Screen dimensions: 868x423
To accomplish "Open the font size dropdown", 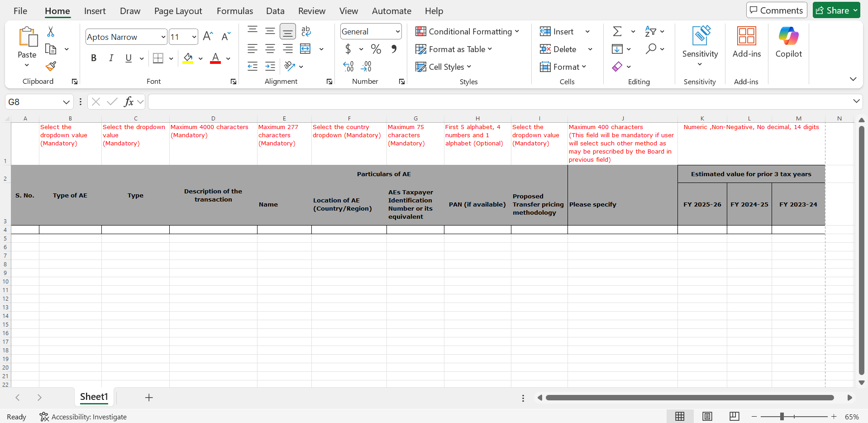I will pyautogui.click(x=194, y=37).
